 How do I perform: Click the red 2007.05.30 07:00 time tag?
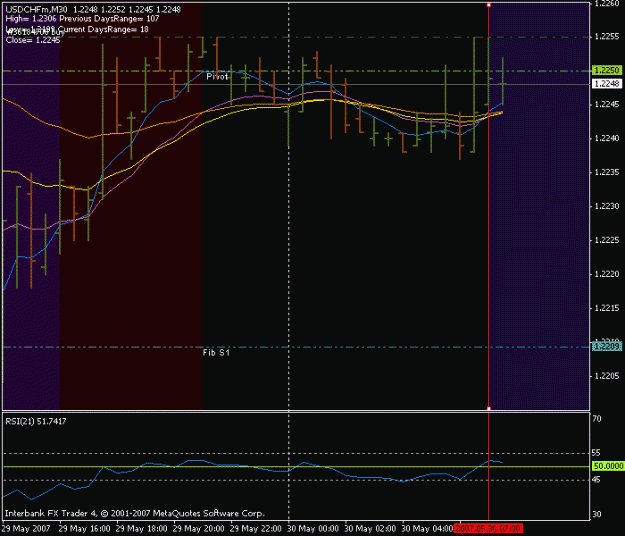point(488,529)
